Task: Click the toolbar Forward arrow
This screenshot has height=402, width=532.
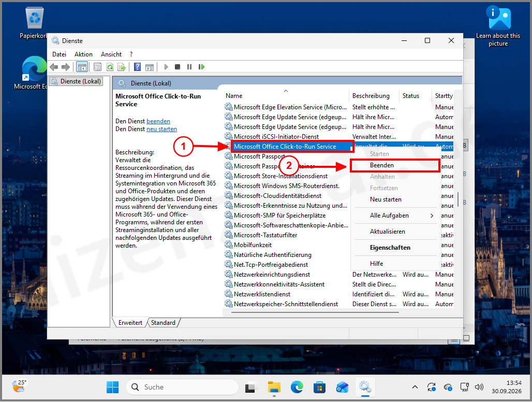Action: (x=66, y=67)
